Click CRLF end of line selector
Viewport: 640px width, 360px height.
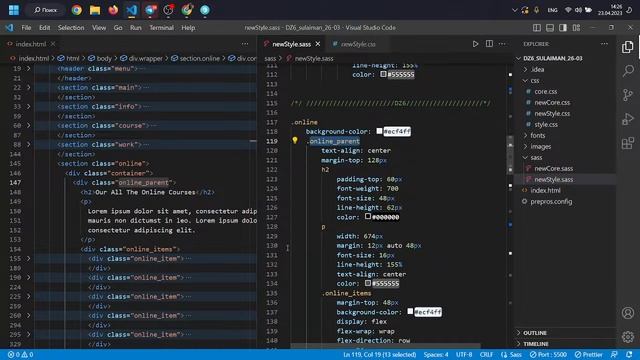coord(486,355)
